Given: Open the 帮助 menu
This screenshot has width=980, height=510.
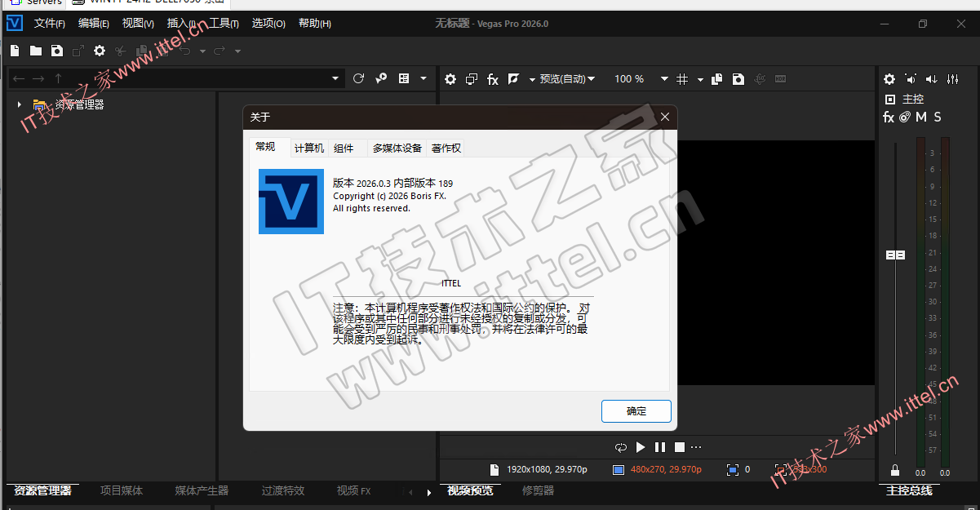Looking at the screenshot, I should 315,24.
